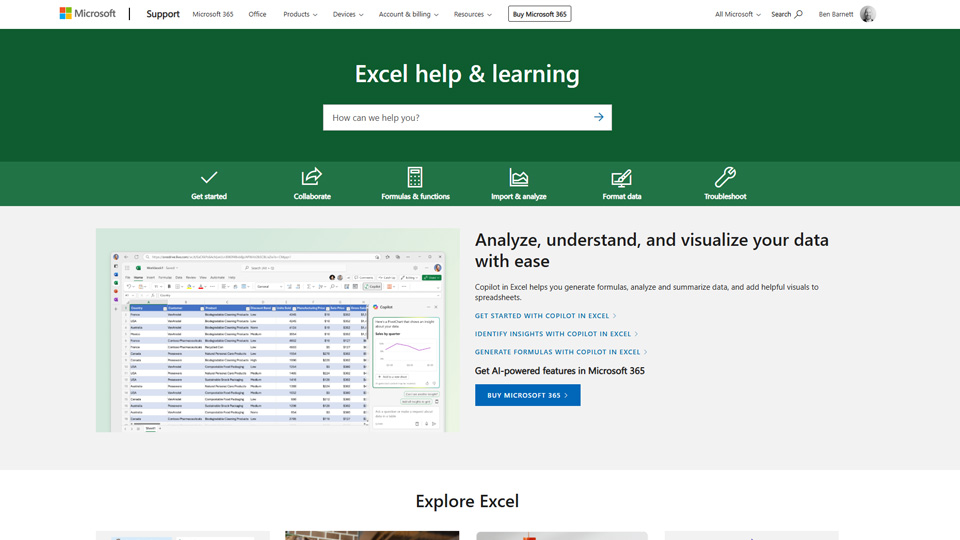Viewport: 960px width, 540px height.
Task: Open the Support home link
Action: [163, 14]
